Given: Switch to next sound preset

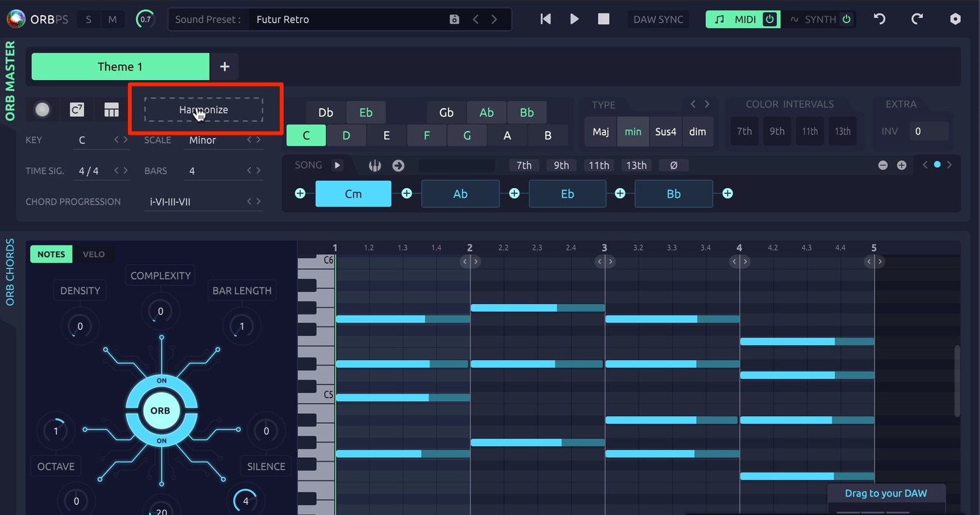Looking at the screenshot, I should point(494,20).
